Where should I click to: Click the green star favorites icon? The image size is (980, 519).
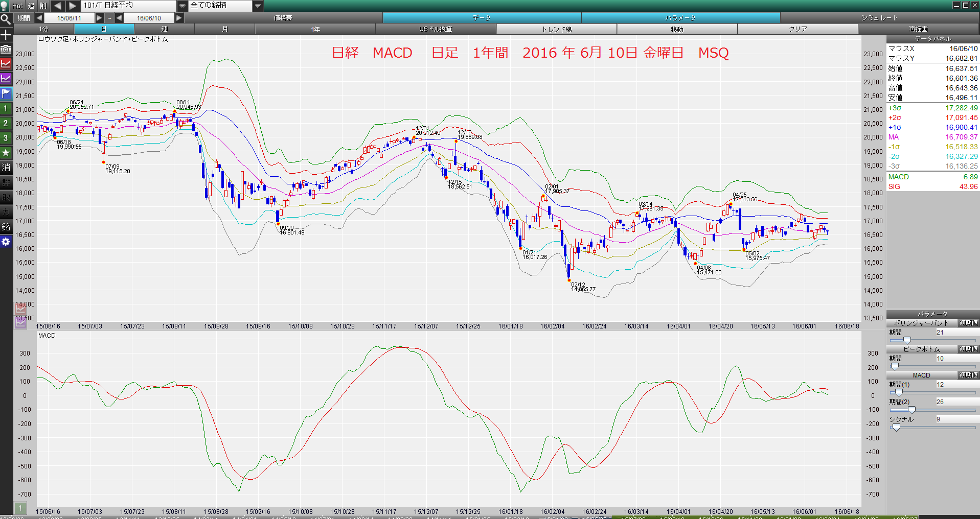(x=6, y=153)
